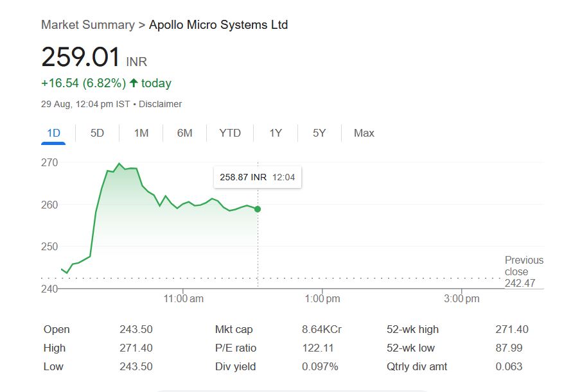
Task: Click the 258.87 INR chart tooltip
Action: coord(257,177)
